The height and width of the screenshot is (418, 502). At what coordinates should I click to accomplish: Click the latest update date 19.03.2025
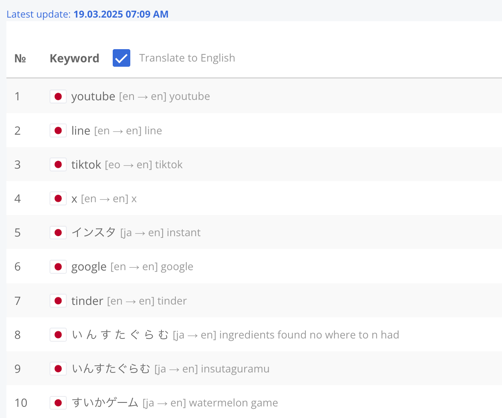pos(98,14)
